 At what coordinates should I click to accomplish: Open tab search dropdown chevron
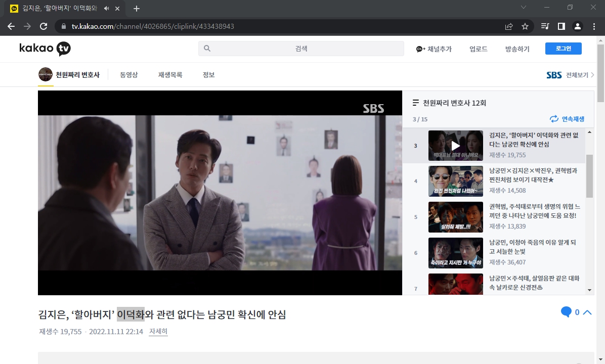[x=524, y=7]
